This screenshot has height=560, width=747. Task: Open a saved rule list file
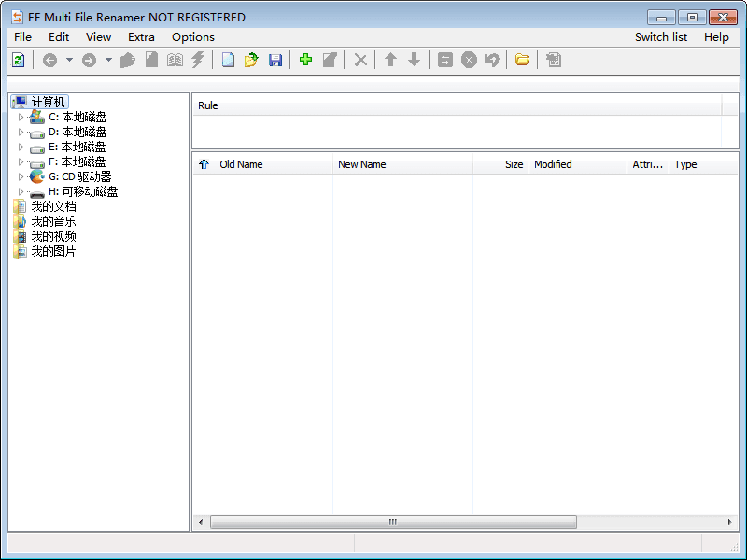251,60
